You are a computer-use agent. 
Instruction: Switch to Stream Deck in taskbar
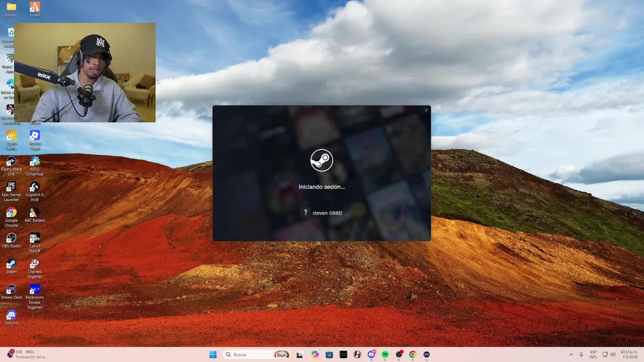click(427, 354)
